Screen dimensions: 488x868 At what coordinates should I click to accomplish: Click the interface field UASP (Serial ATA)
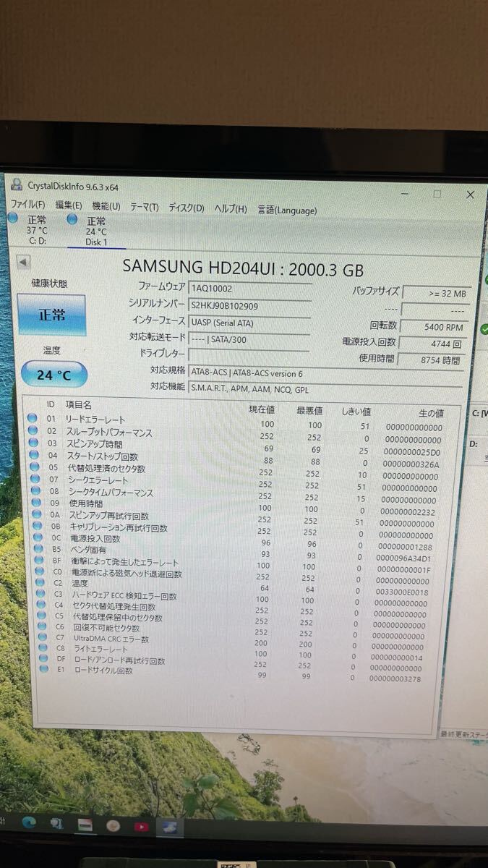click(250, 323)
